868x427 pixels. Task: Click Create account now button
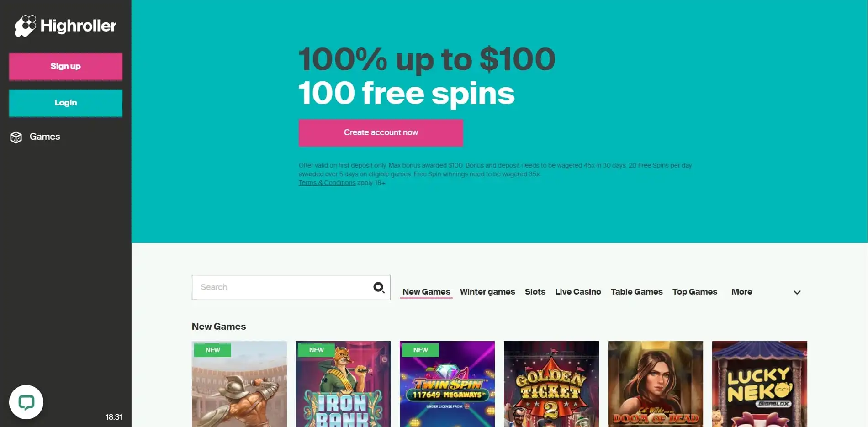381,132
